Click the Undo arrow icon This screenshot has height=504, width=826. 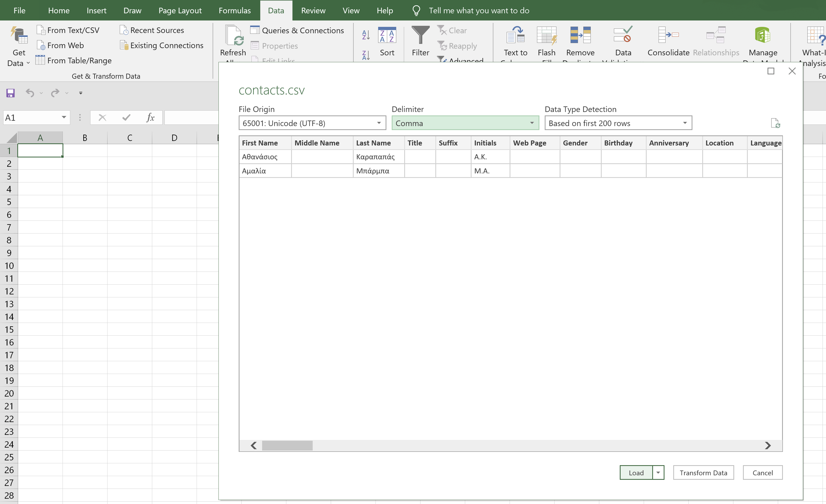pos(30,93)
